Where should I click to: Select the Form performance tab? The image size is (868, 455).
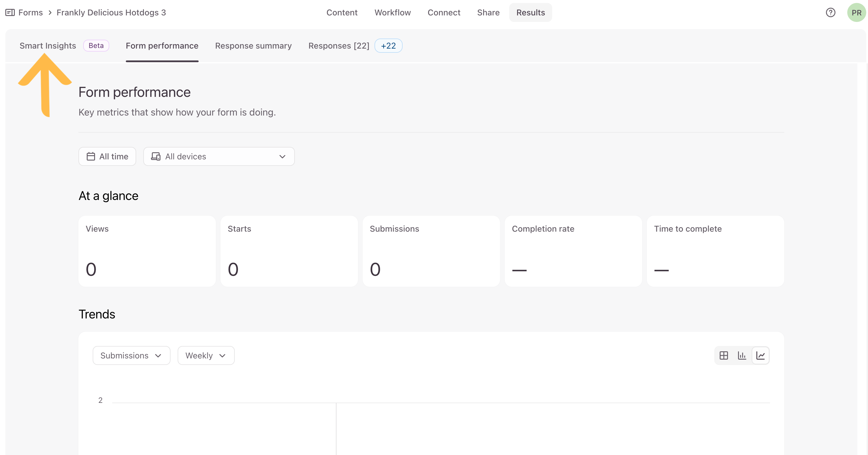(162, 46)
